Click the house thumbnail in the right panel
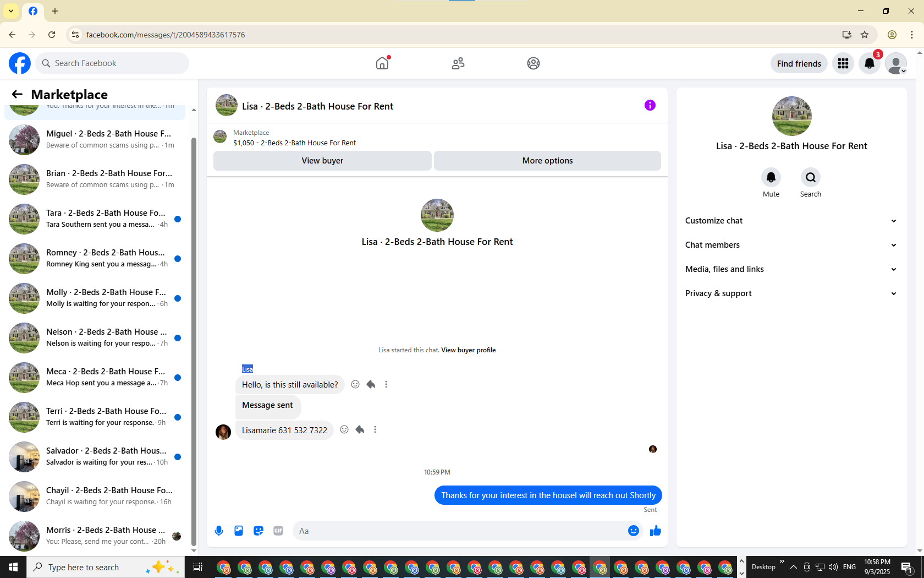924x578 pixels. [791, 116]
